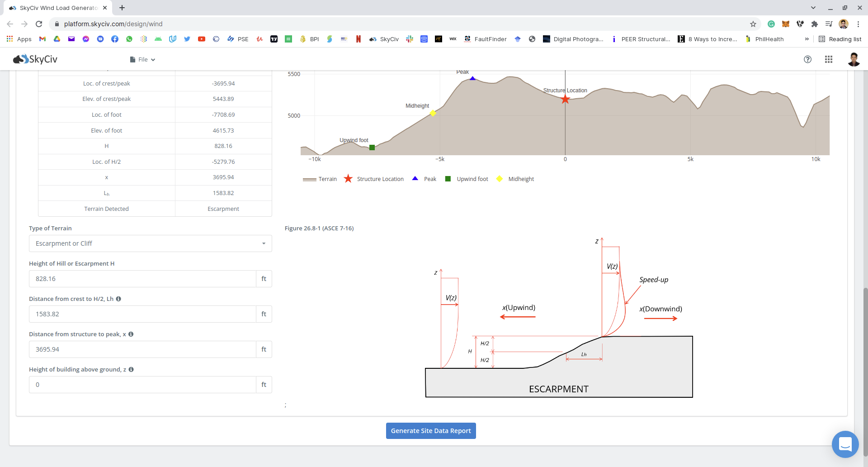Screen dimensions: 868x467
Task: Open the chat support bubble
Action: pos(845,444)
